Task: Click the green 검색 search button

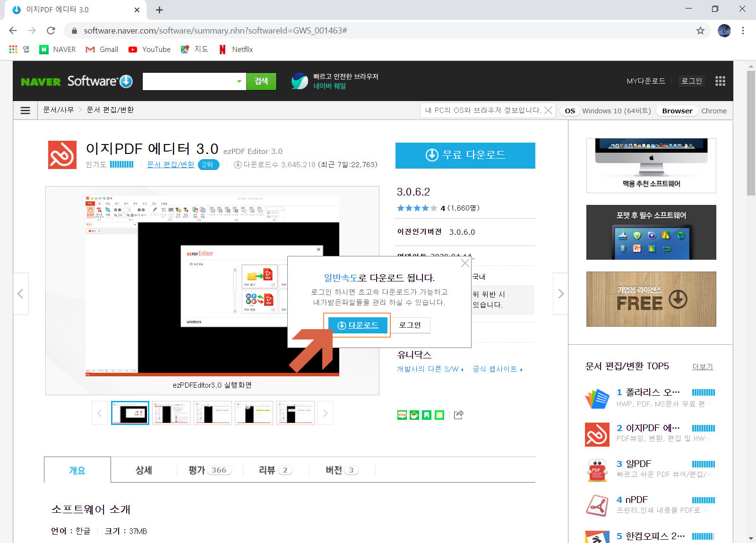Action: (x=261, y=81)
